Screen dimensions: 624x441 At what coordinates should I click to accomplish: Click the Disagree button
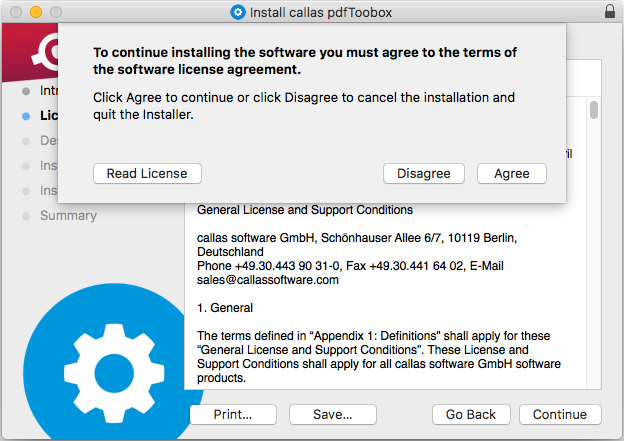point(424,174)
